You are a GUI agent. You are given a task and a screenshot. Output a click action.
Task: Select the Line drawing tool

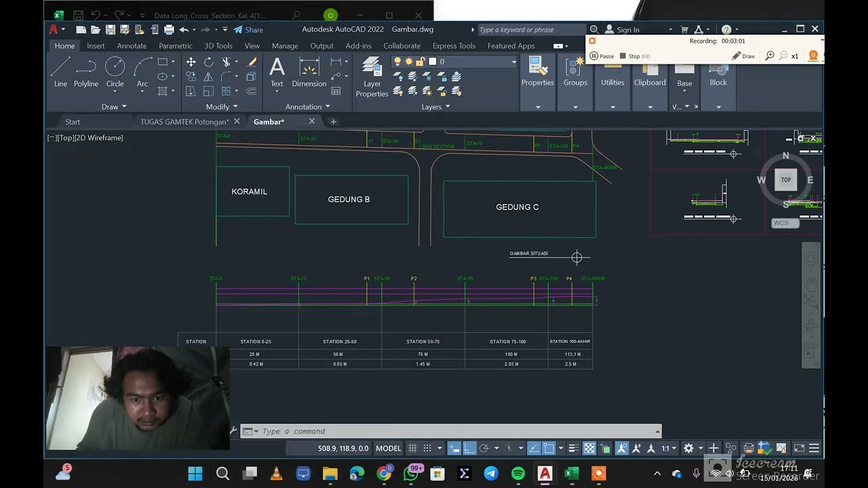pos(60,72)
